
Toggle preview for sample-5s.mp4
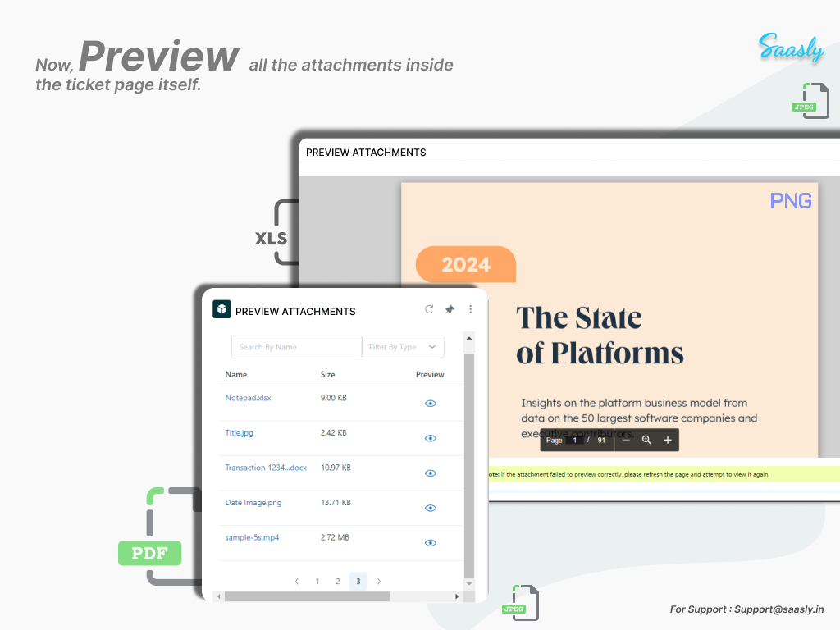(x=430, y=542)
